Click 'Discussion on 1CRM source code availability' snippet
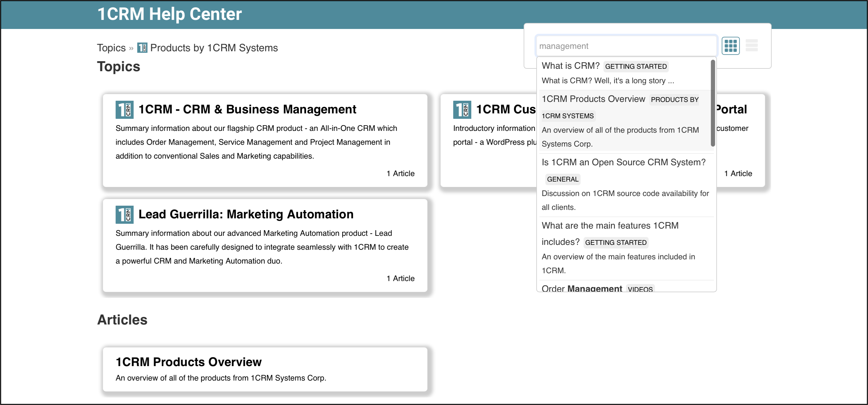Screen dimensions: 868x405 click(x=625, y=200)
